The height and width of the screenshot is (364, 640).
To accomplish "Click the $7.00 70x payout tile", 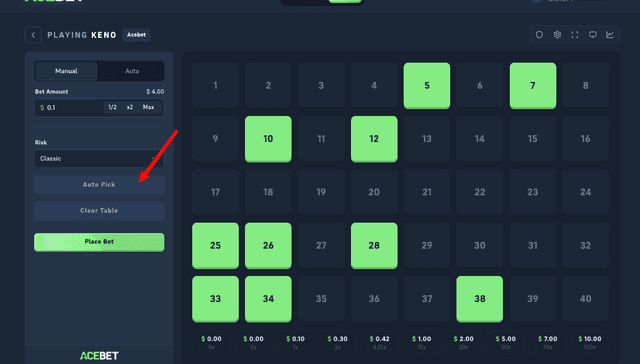I will (x=547, y=342).
